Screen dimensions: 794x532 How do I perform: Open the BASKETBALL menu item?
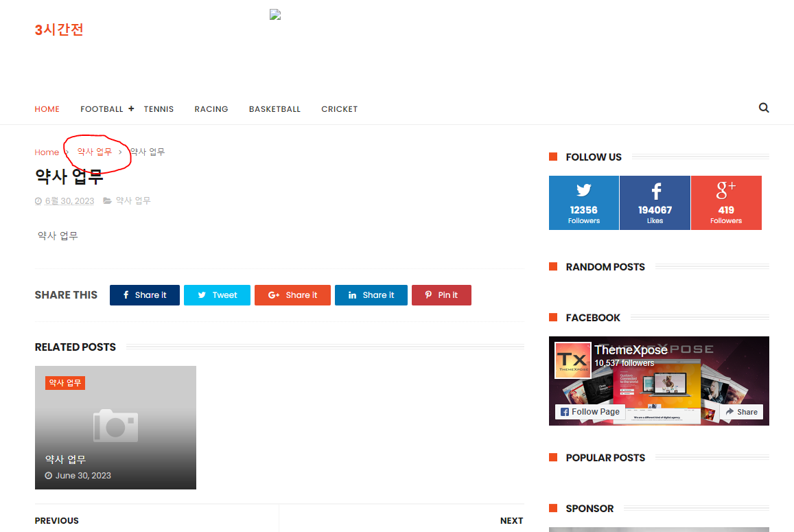[275, 109]
